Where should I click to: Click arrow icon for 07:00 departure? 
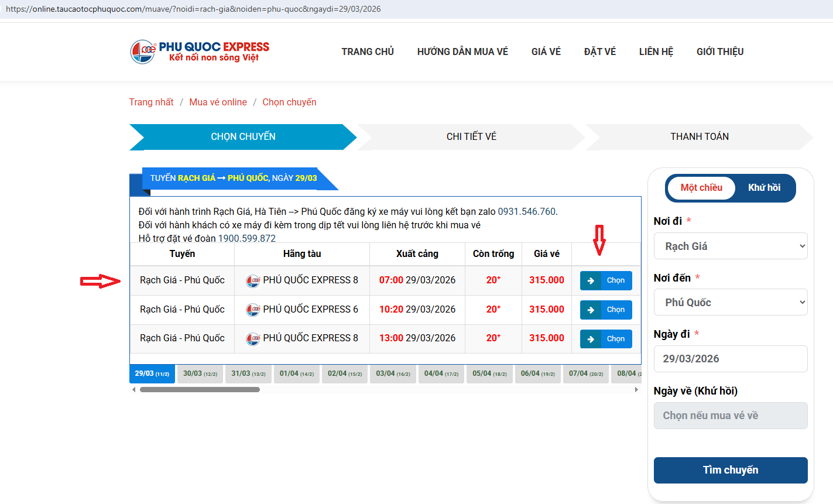(x=591, y=281)
